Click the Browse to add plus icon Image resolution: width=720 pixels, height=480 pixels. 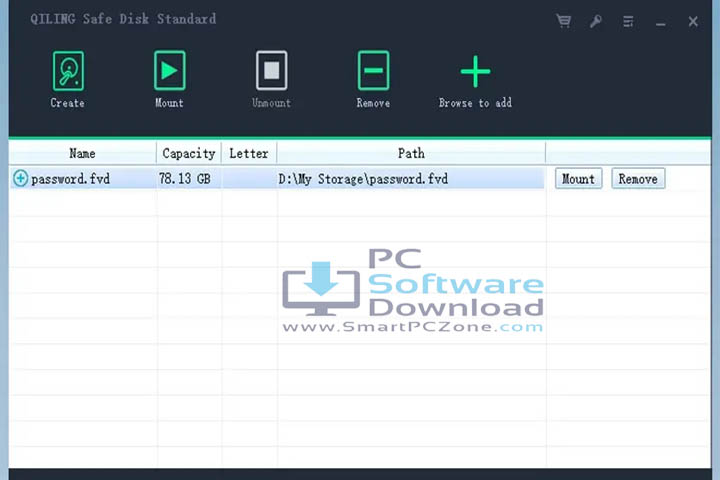click(475, 71)
